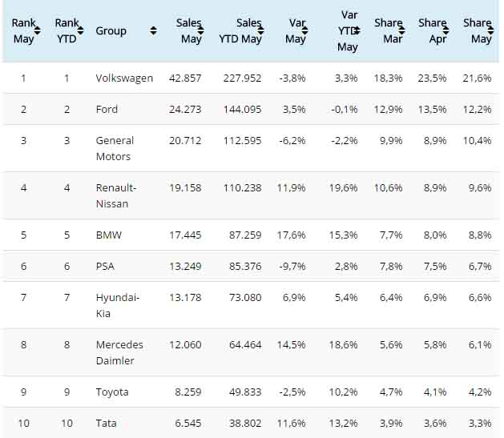Select Toyota's YTD sales value 49.833

click(245, 392)
